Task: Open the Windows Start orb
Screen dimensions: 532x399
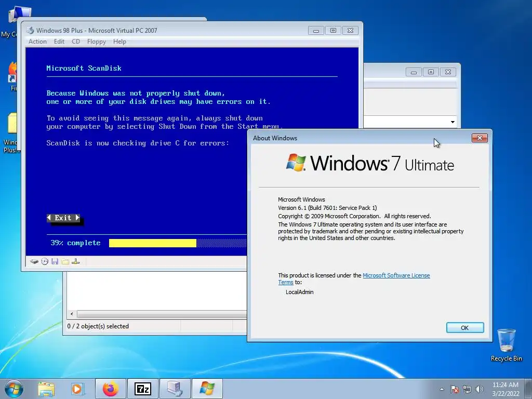Action: coord(14,389)
